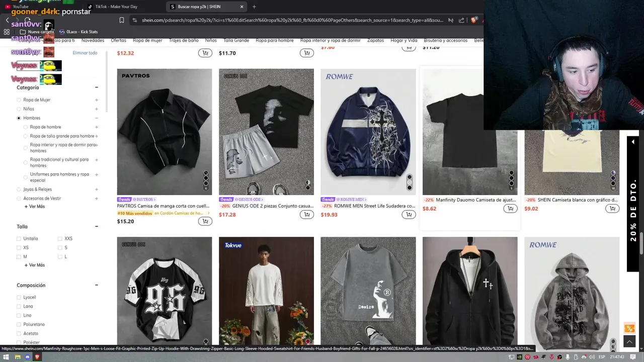The width and height of the screenshot is (644, 362).
Task: Collapse the Hombres minus sign
Action: (x=96, y=118)
